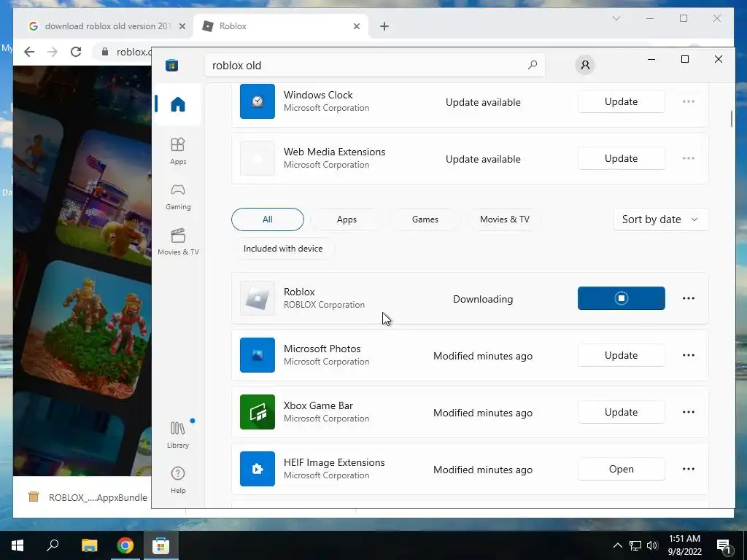This screenshot has width=747, height=560.
Task: Open the volume control in system tray
Action: pyautogui.click(x=652, y=545)
